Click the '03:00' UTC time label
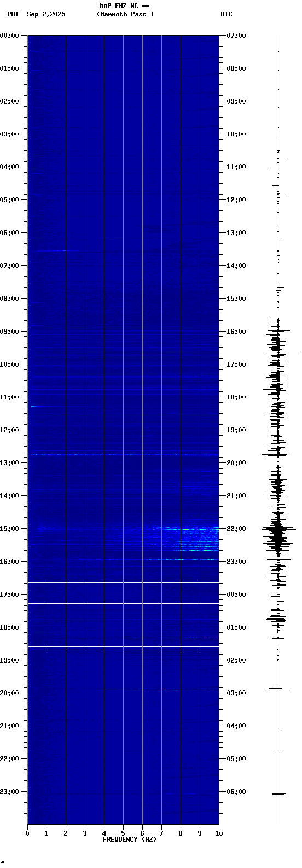 click(x=236, y=693)
